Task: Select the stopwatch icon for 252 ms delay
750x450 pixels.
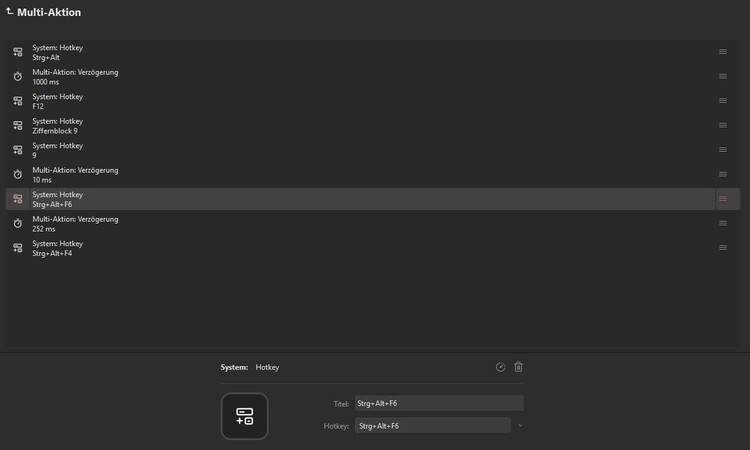Action: [18, 223]
